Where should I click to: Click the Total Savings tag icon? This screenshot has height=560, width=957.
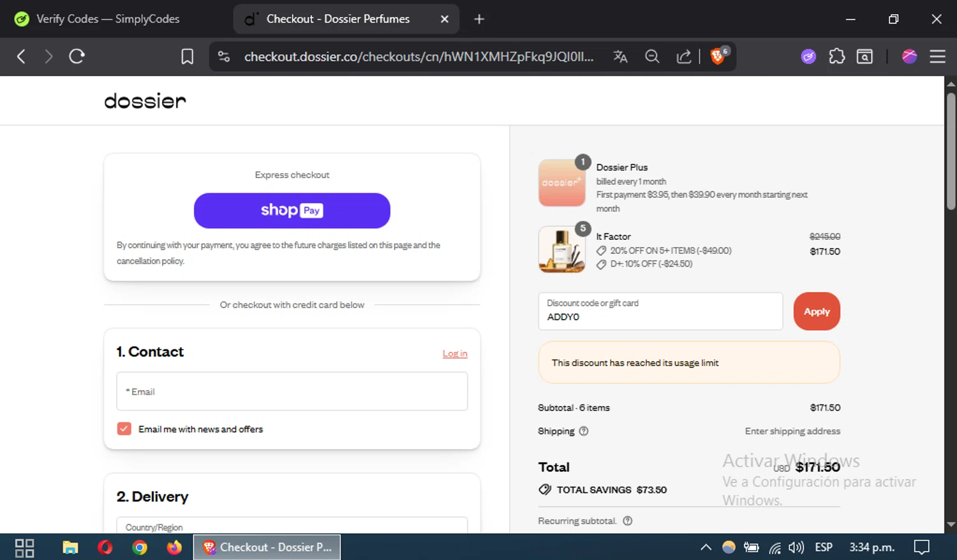coord(545,489)
